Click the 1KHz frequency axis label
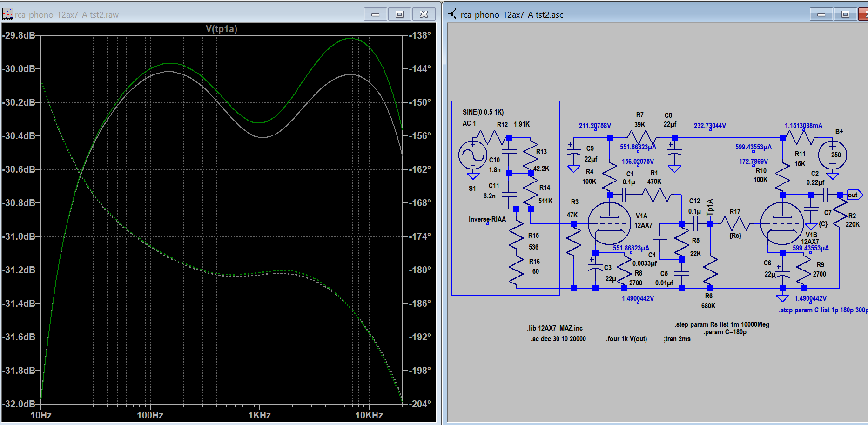 259,415
